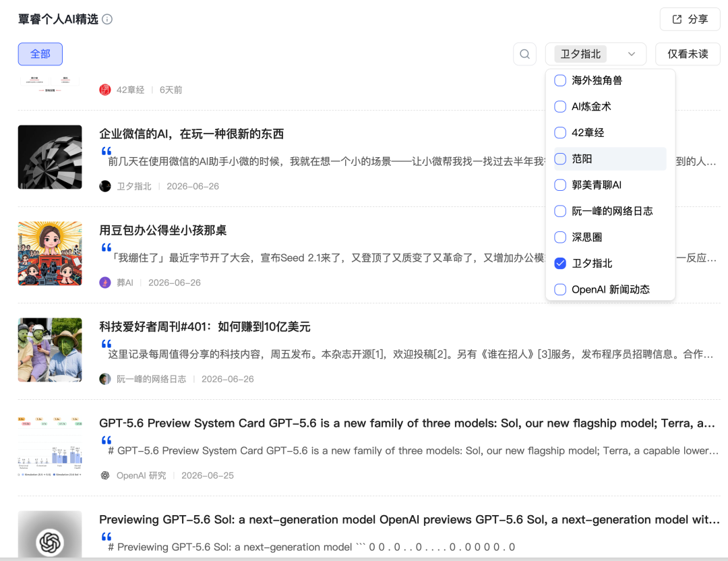This screenshot has height=561, width=728.
Task: Click the quote icon under Previewing GPT-5.6 Sol
Action: pos(107,537)
